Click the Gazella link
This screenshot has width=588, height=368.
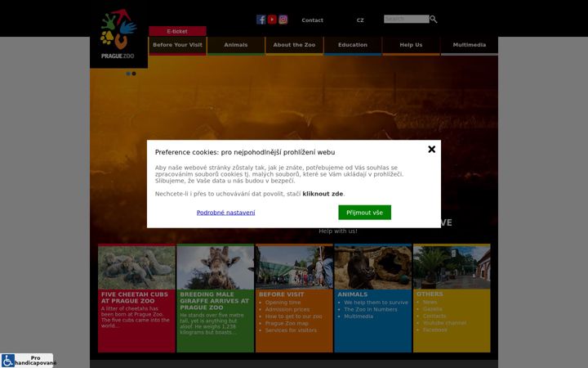[432, 309]
